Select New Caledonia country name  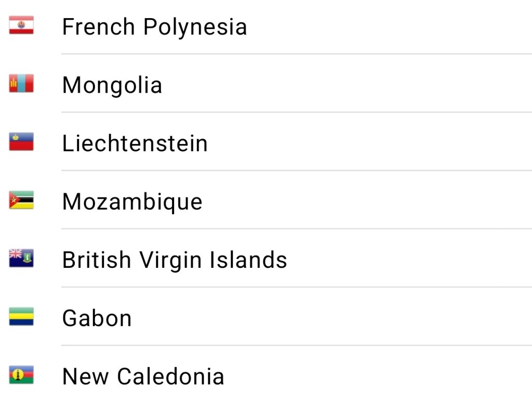coord(143,376)
